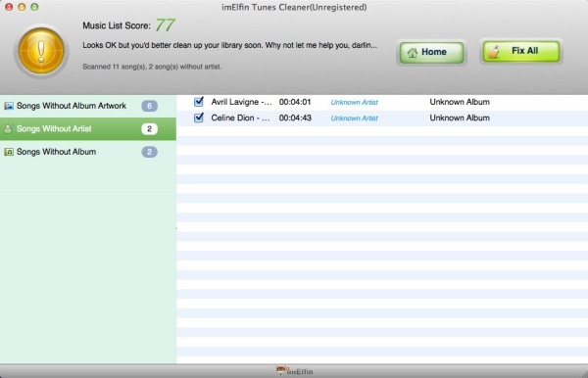Click the Avril Lavigne song title
The height and width of the screenshot is (378, 588).
click(x=241, y=102)
